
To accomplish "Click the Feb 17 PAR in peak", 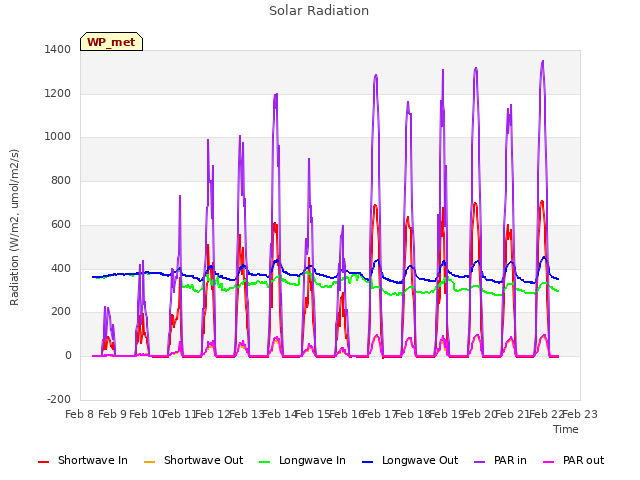I will tap(376, 75).
